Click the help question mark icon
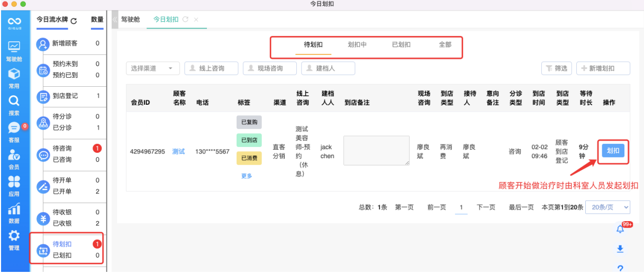 tap(620, 269)
